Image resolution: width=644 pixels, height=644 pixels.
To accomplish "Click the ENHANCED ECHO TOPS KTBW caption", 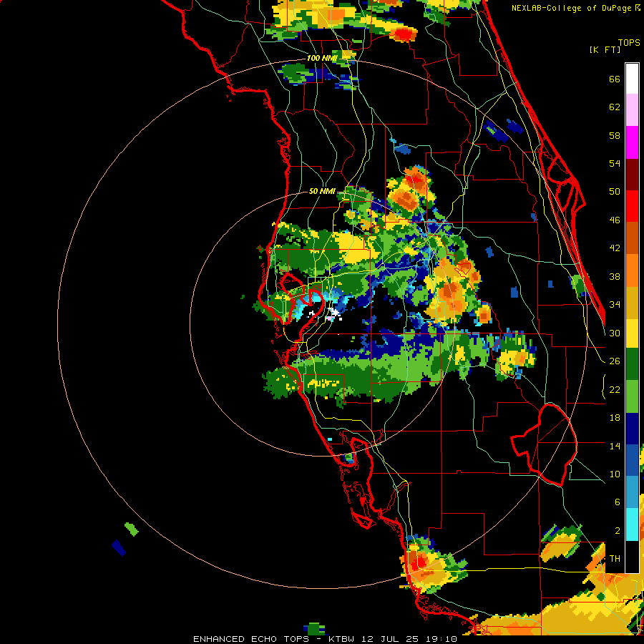I will [x=325, y=639].
